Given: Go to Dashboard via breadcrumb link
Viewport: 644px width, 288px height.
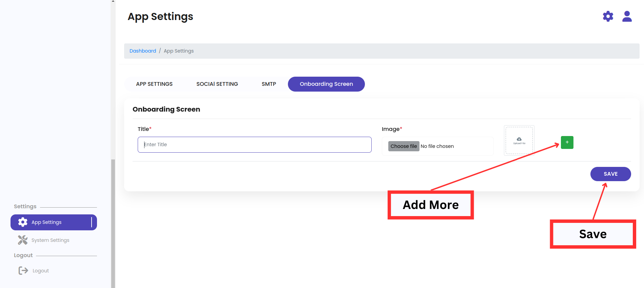Looking at the screenshot, I should tap(143, 51).
